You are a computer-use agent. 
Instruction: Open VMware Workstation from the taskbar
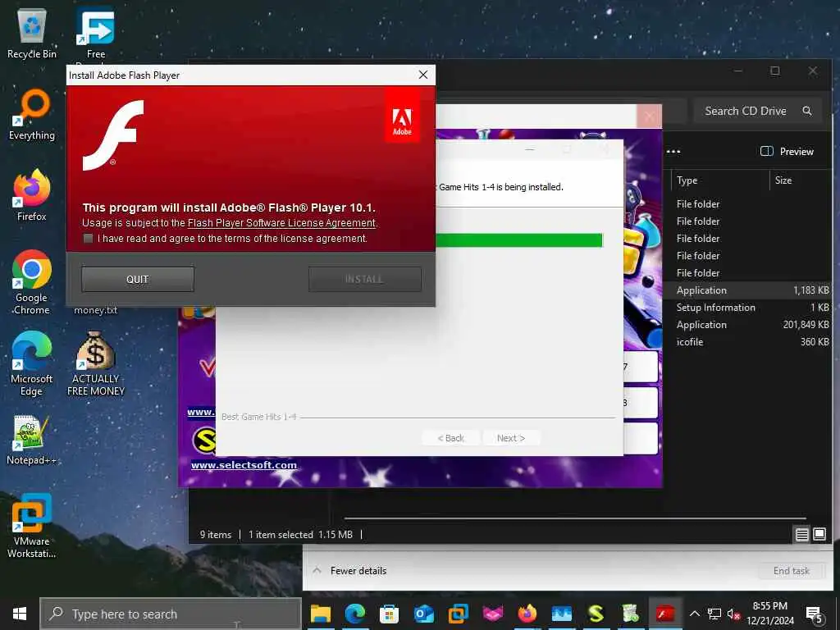(458, 614)
